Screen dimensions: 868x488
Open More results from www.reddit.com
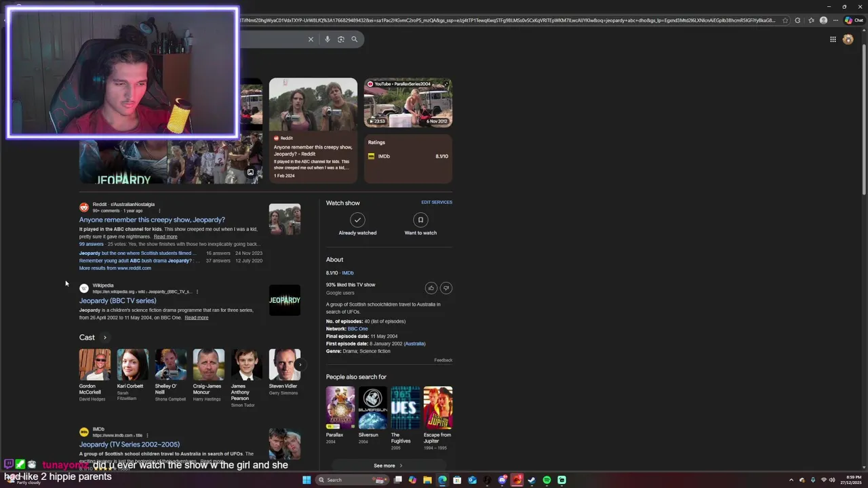click(115, 268)
